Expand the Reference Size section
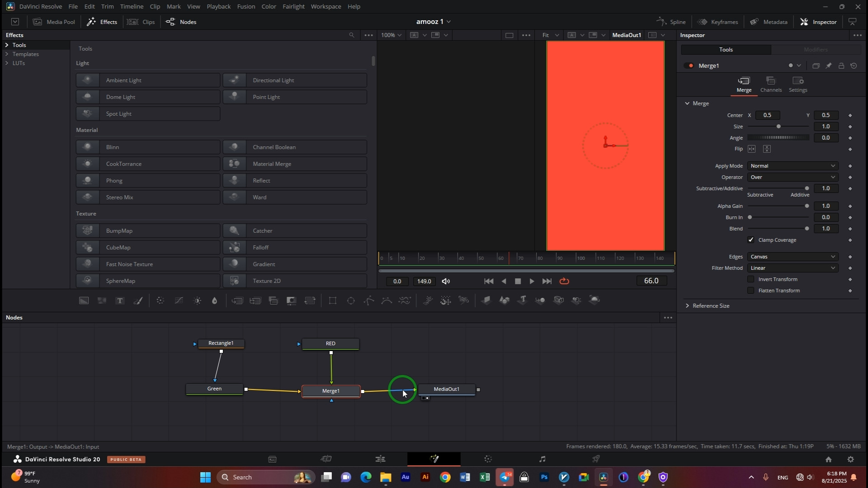The width and height of the screenshot is (868, 488). click(x=711, y=306)
